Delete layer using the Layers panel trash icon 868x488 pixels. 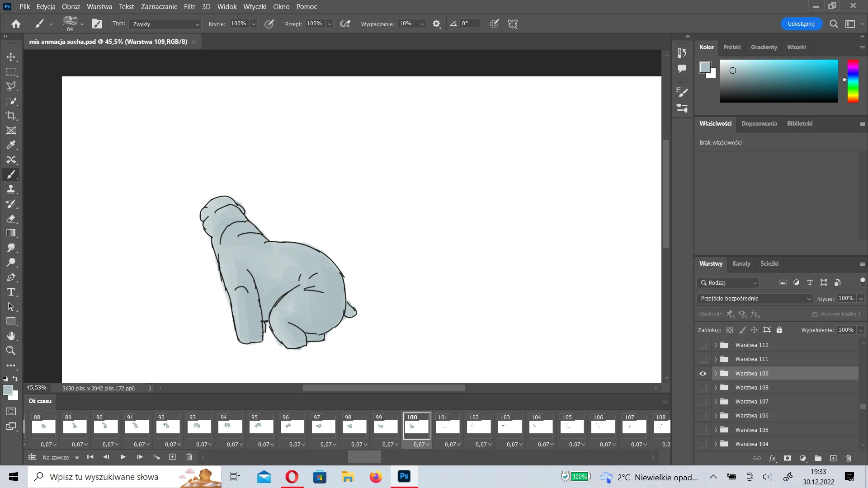click(x=848, y=458)
